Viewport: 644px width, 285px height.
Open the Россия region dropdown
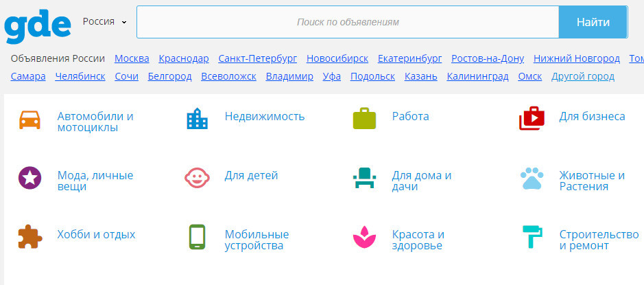105,21
